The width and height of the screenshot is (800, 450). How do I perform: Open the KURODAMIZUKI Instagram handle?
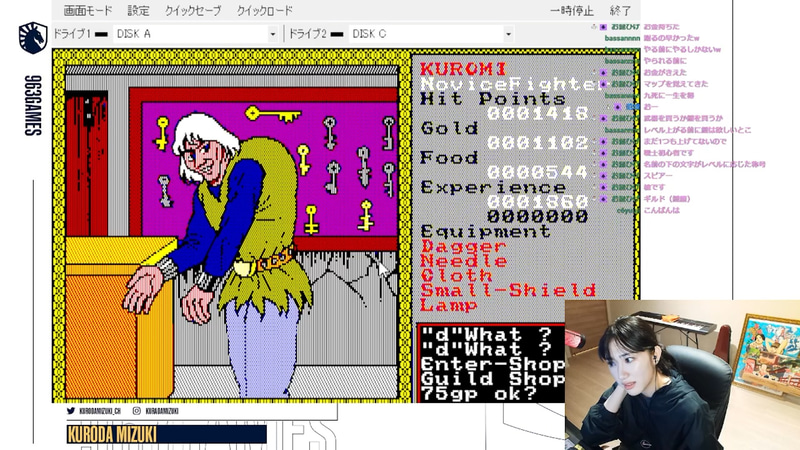tap(162, 411)
